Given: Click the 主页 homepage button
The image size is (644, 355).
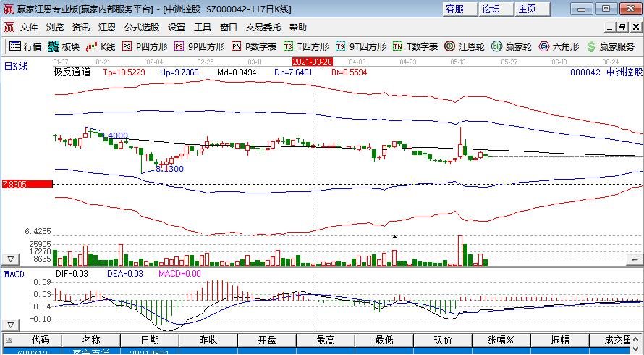Looking at the screenshot, I should click(533, 9).
